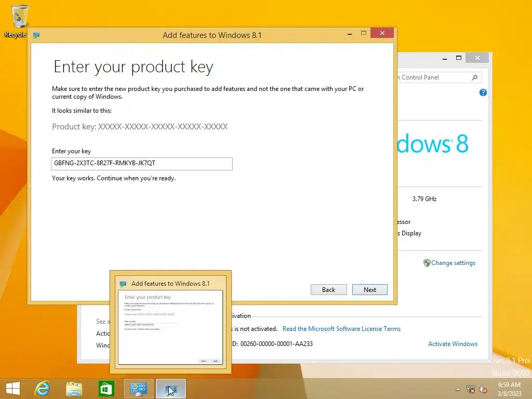Open File Explorer from taskbar
Image resolution: width=532 pixels, height=399 pixels.
tap(74, 389)
